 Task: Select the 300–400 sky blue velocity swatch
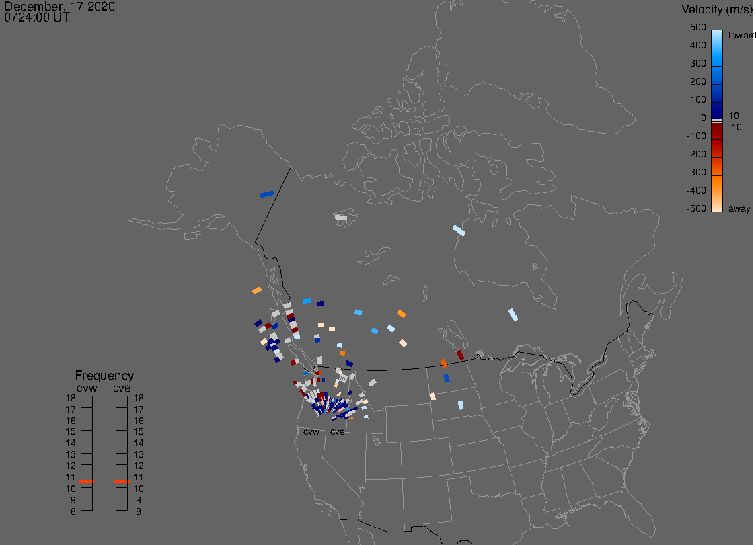717,57
